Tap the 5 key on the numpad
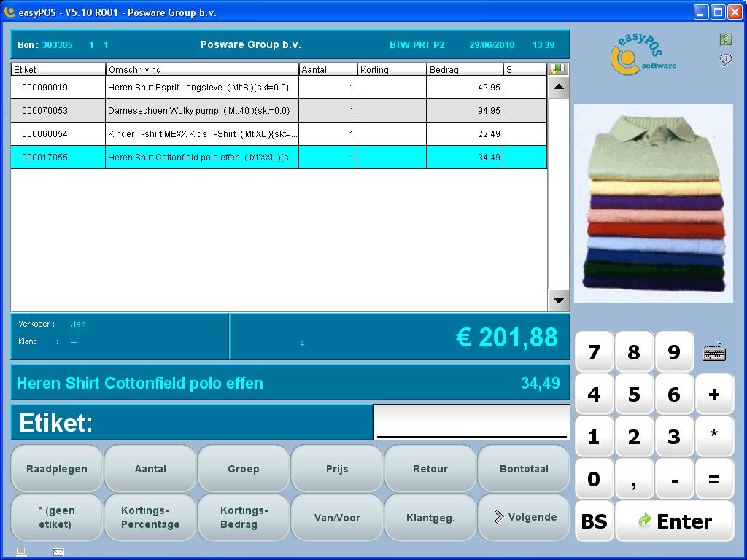 (x=634, y=394)
